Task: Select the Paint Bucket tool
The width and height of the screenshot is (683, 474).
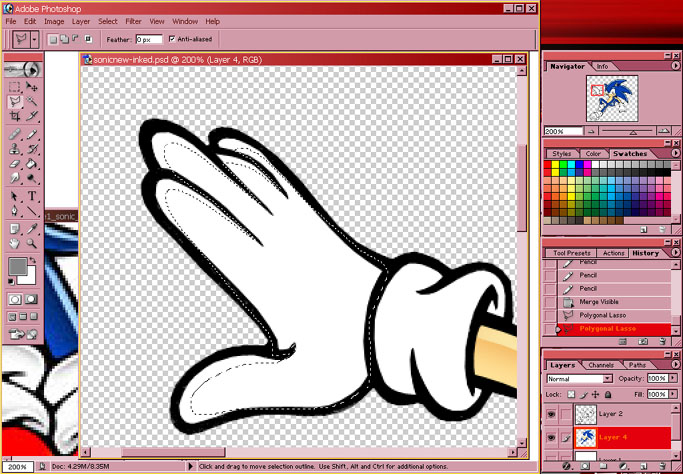Action: pyautogui.click(x=31, y=164)
